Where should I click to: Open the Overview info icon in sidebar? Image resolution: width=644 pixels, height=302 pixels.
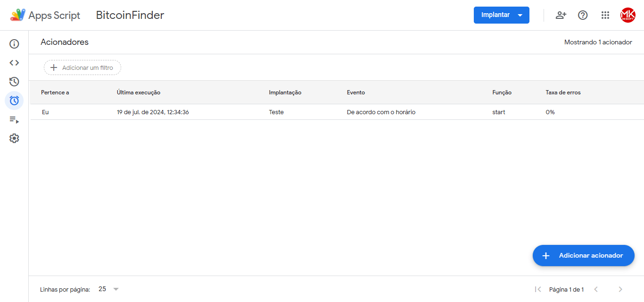14,44
